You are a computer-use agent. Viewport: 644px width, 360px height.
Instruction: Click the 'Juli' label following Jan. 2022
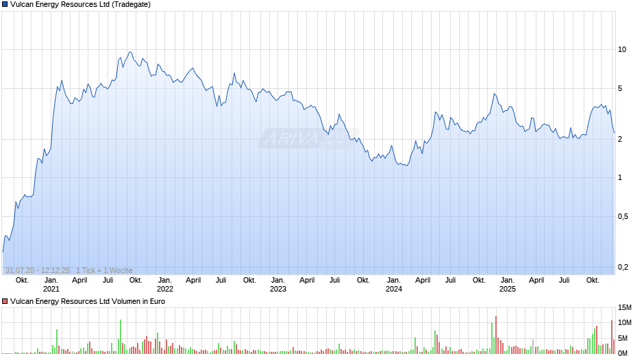click(221, 281)
